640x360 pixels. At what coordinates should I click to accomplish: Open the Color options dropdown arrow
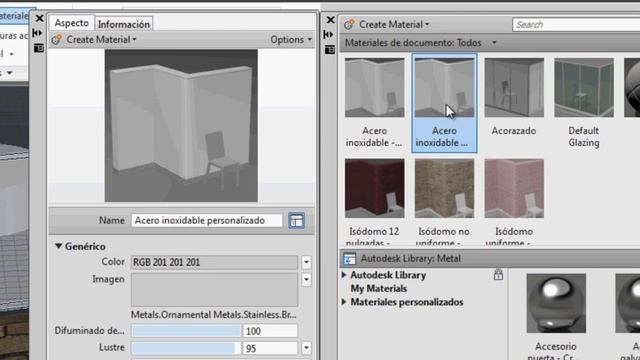tap(306, 262)
